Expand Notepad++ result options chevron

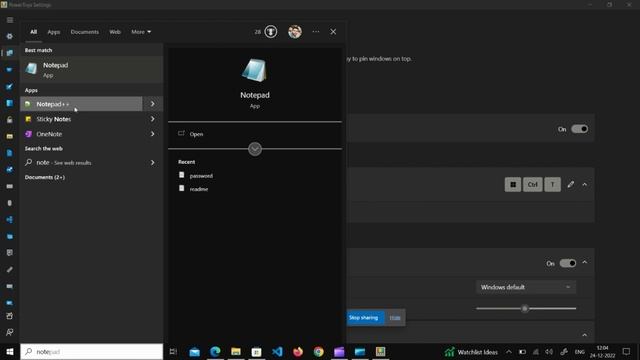(x=152, y=104)
